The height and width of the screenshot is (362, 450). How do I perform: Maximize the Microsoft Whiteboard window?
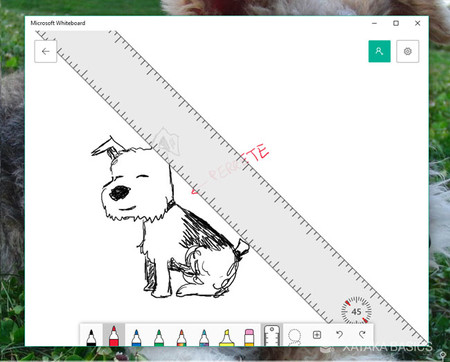coord(396,23)
